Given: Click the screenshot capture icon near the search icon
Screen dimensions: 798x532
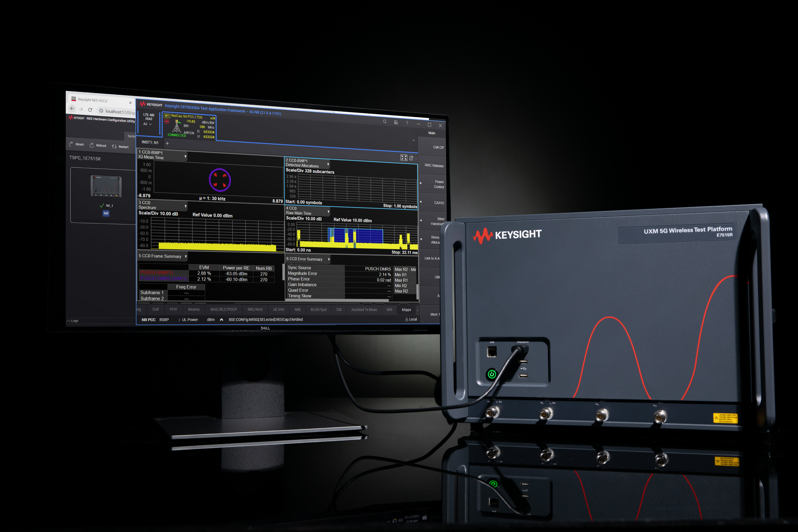Looking at the screenshot, I should [x=395, y=122].
